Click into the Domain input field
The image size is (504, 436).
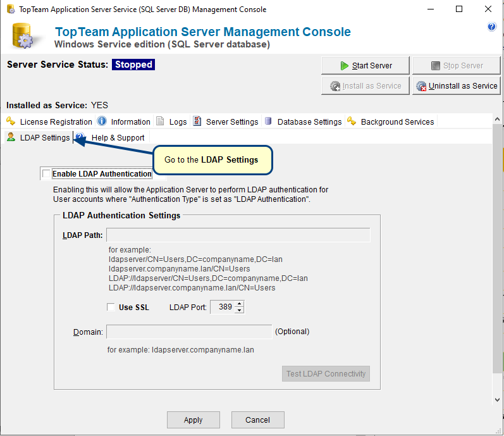click(x=189, y=332)
